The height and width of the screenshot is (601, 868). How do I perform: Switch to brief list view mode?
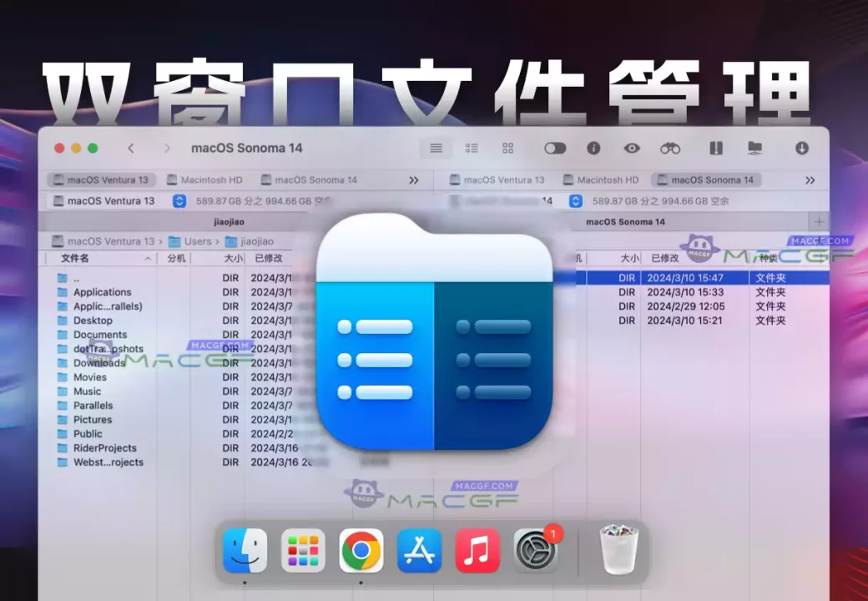472,148
